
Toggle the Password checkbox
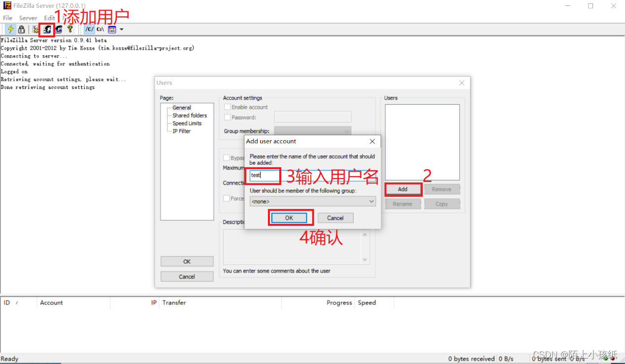click(x=228, y=117)
